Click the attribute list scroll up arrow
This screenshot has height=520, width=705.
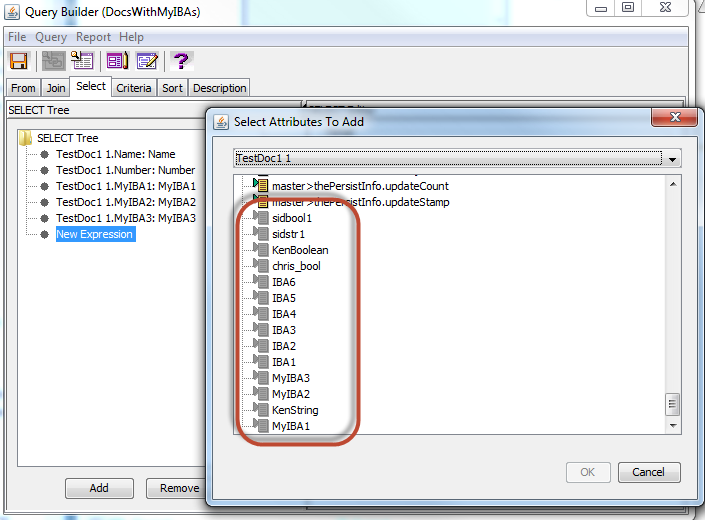[673, 184]
